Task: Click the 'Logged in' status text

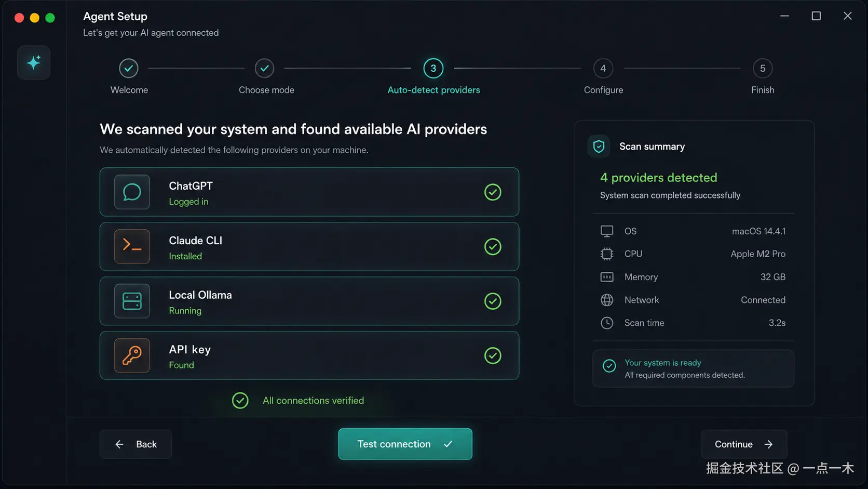Action: (188, 202)
